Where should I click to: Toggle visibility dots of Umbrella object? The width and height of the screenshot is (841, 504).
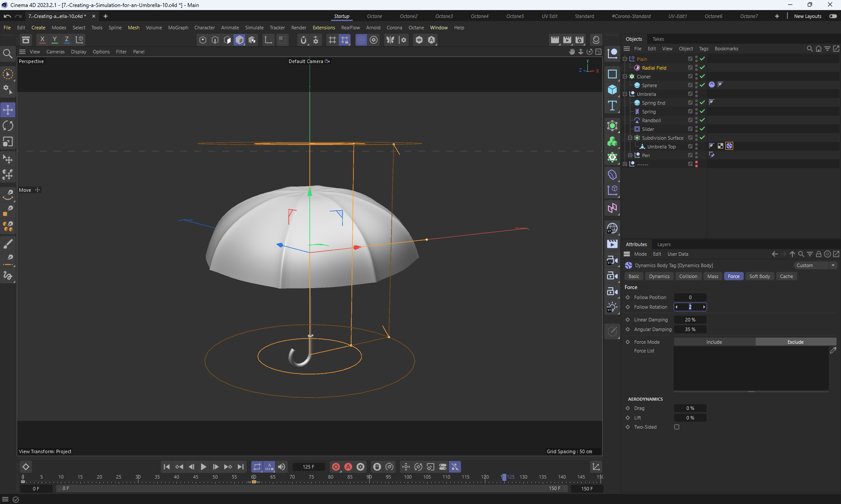696,94
